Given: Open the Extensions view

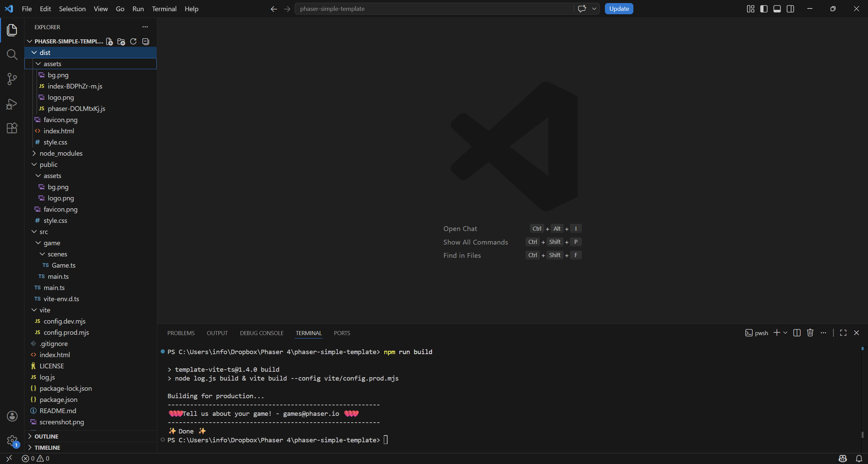Looking at the screenshot, I should [12, 128].
